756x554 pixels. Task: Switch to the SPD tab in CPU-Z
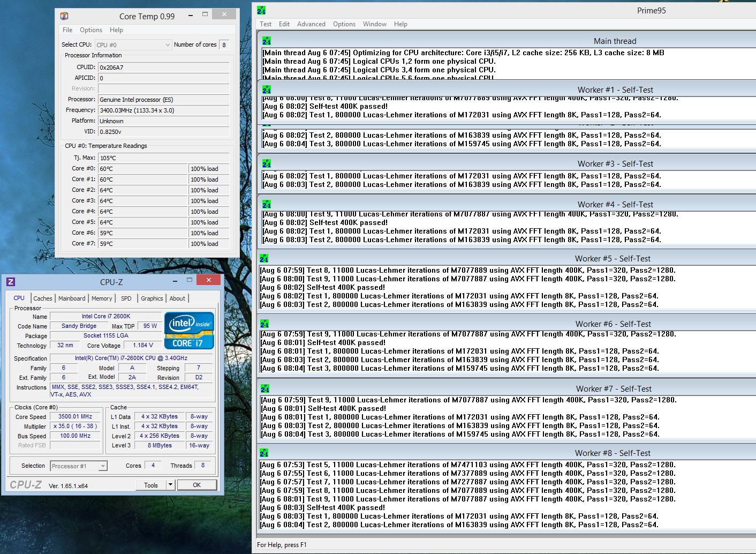(x=126, y=298)
